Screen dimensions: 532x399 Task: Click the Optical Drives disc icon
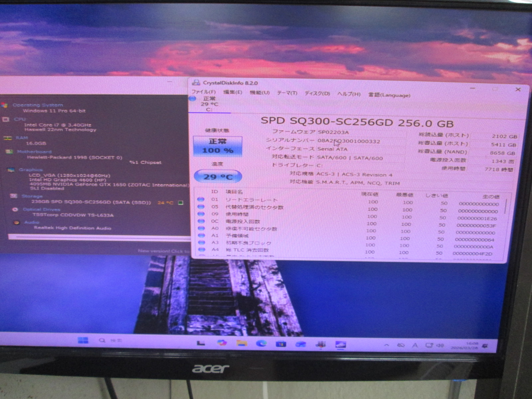[x=15, y=209]
